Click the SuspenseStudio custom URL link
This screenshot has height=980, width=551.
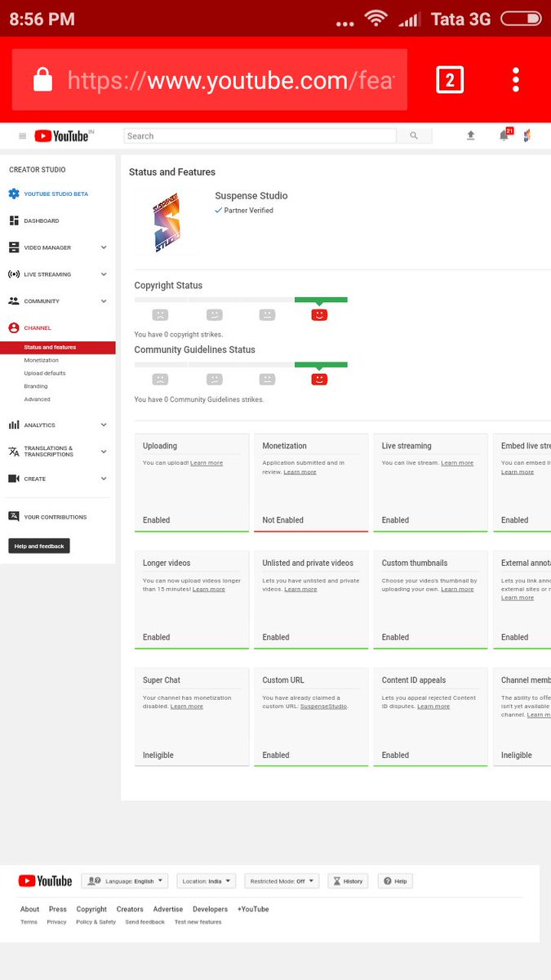click(x=323, y=706)
